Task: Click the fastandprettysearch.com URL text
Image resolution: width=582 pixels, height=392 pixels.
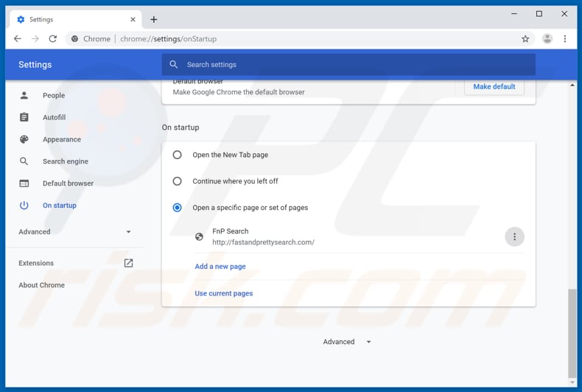Action: click(x=263, y=242)
